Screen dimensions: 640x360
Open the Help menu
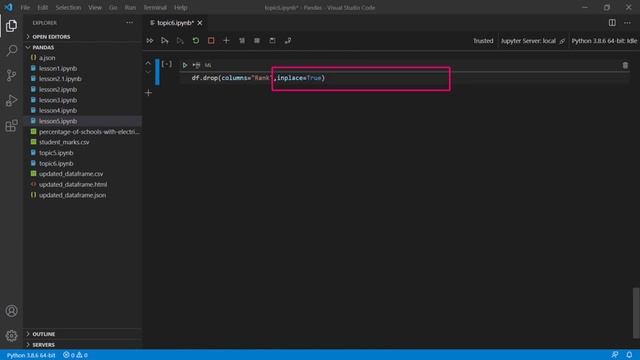tap(180, 7)
